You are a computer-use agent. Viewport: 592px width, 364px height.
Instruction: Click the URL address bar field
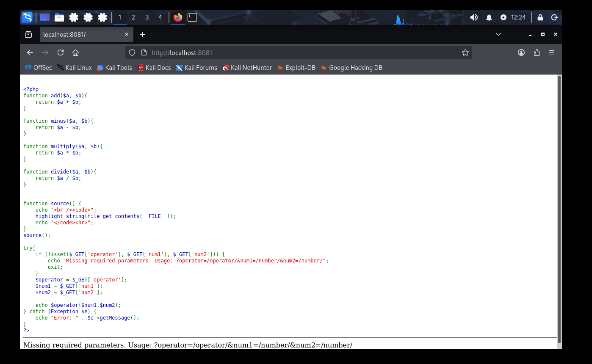(x=296, y=52)
